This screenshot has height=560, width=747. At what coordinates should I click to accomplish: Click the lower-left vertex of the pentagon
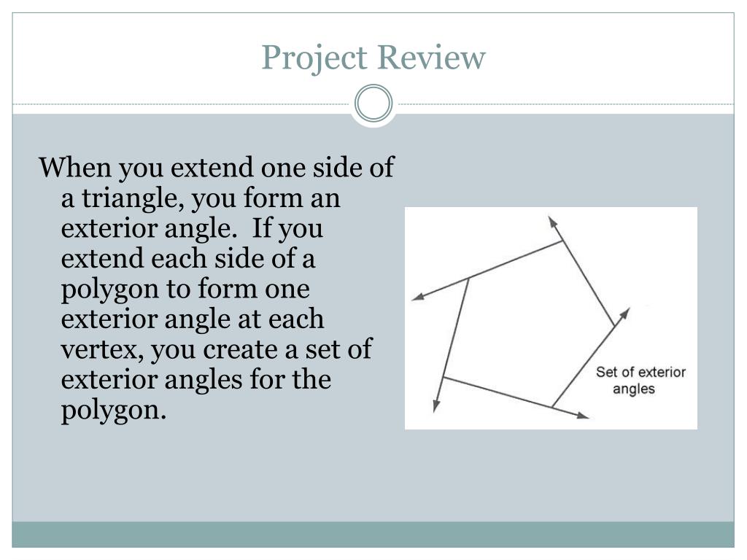pos(444,378)
